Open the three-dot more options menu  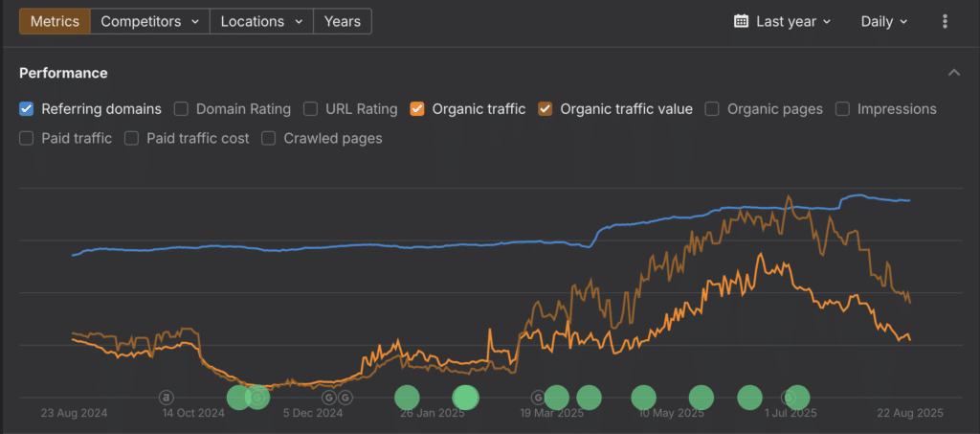[946, 21]
